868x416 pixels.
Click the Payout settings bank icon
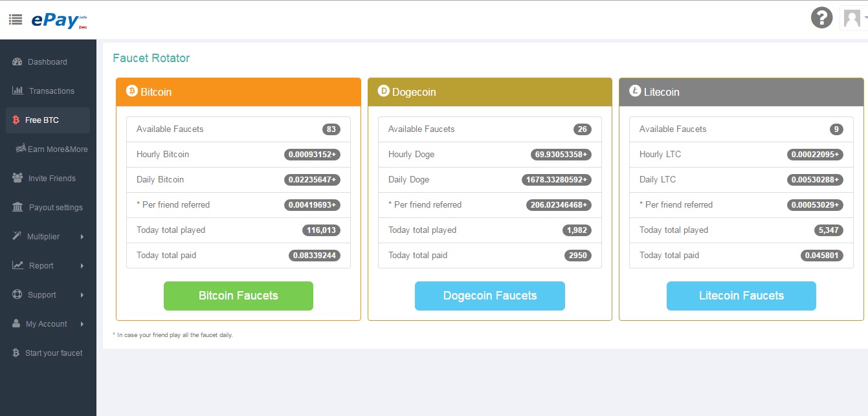click(x=17, y=207)
